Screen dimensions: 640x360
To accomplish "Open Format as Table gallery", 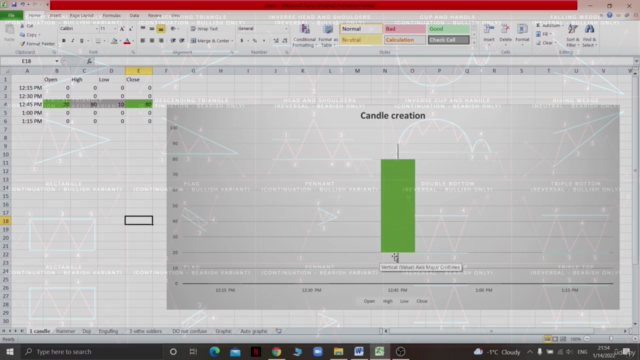I will (328, 36).
